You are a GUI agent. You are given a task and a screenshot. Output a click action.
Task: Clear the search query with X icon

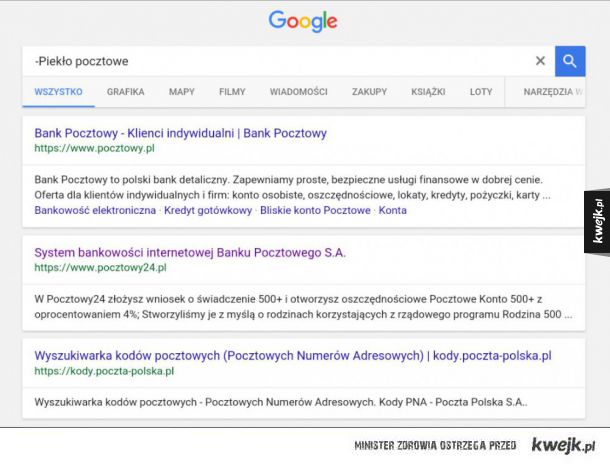[x=540, y=61]
